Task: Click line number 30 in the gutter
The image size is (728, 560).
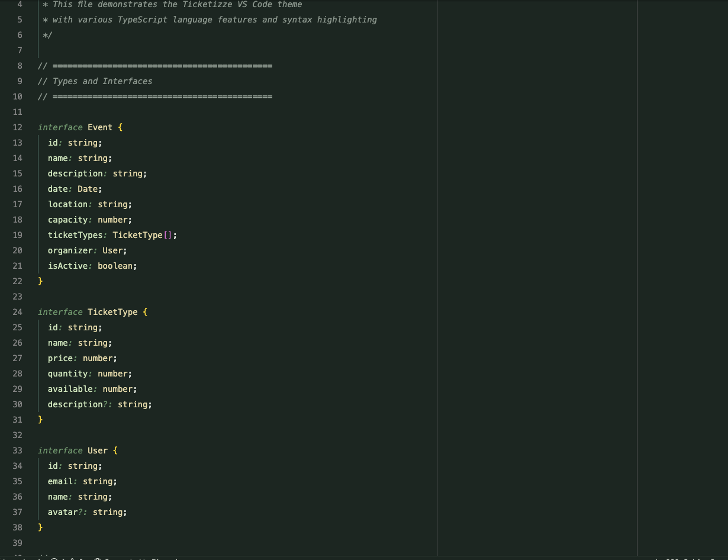Action: coord(17,404)
